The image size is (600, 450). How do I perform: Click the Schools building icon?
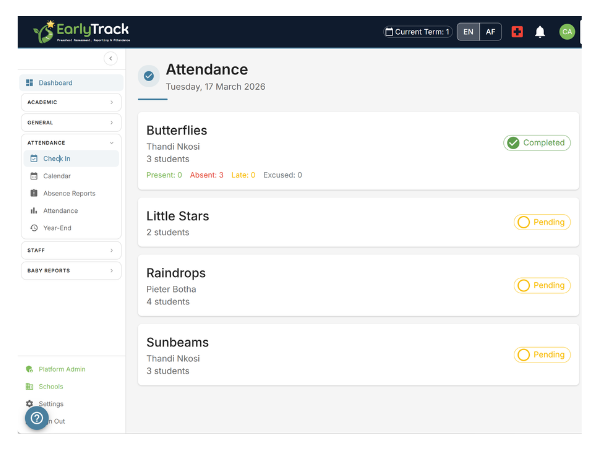pos(29,386)
